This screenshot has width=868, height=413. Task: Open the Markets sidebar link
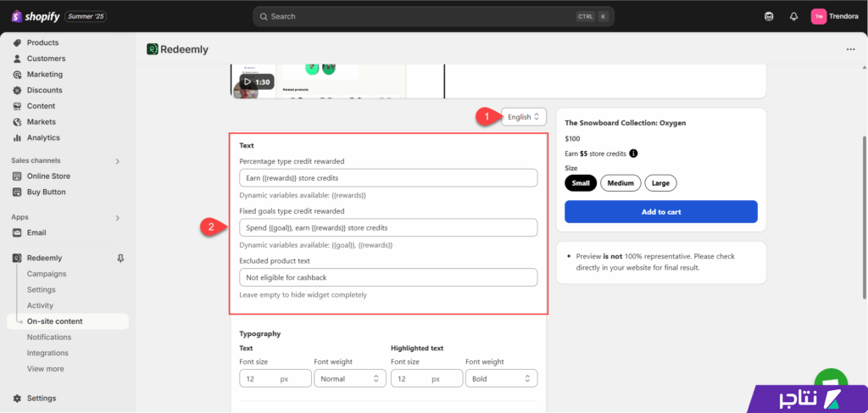click(42, 122)
